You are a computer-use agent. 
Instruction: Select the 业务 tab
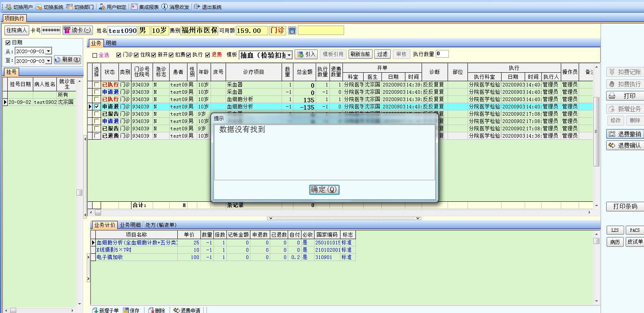[x=96, y=43]
